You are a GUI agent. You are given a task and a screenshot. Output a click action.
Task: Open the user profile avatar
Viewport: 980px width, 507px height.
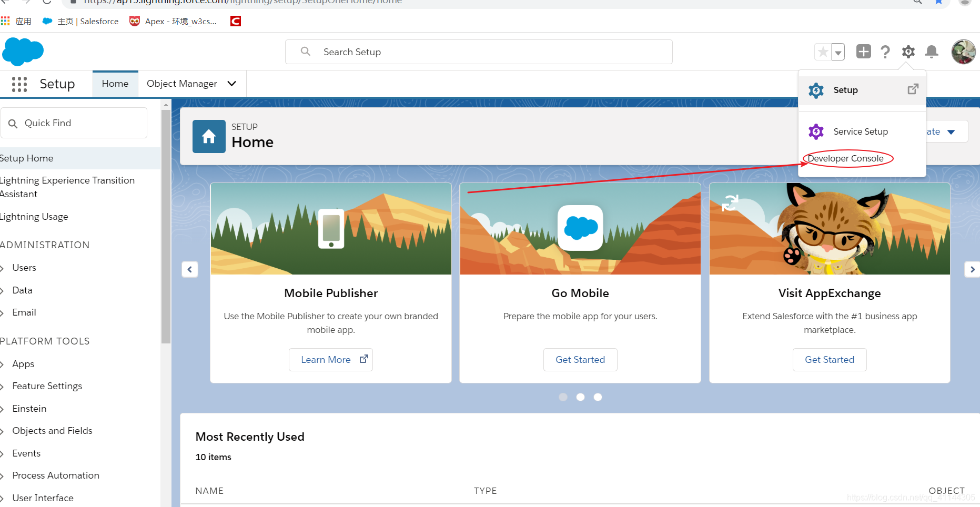(x=963, y=52)
